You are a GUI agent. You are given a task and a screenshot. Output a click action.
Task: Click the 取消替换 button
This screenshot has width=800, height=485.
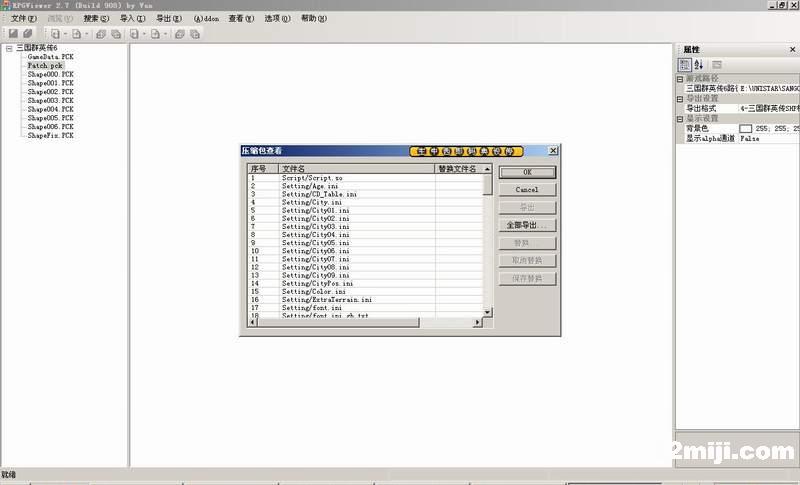point(528,261)
